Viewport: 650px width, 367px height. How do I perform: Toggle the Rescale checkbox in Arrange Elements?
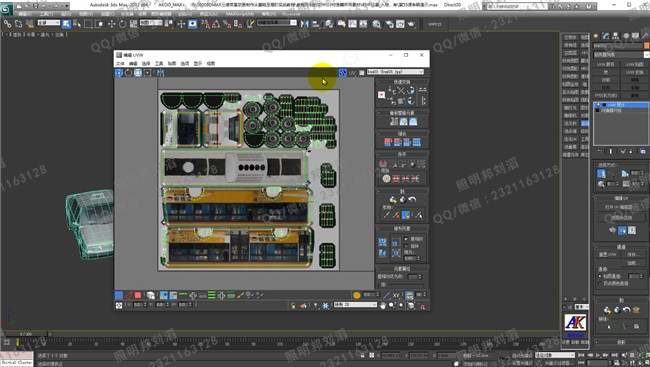(x=406, y=239)
